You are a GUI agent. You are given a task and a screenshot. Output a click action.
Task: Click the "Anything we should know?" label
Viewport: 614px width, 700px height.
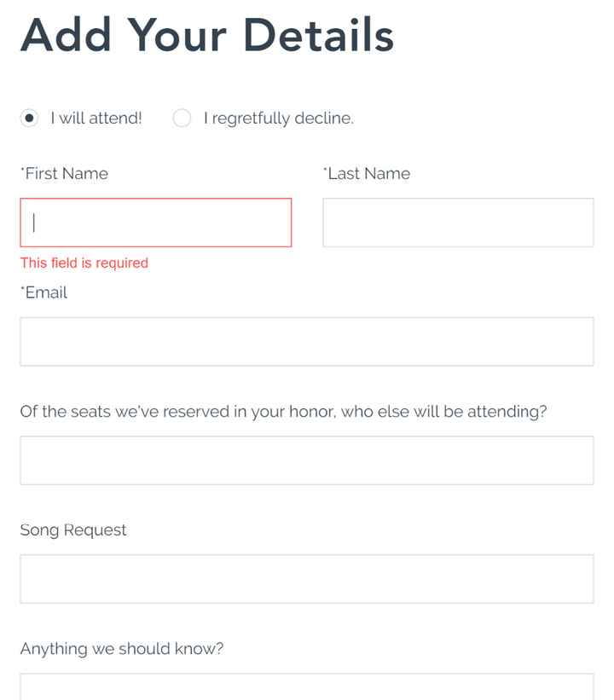[x=122, y=649]
